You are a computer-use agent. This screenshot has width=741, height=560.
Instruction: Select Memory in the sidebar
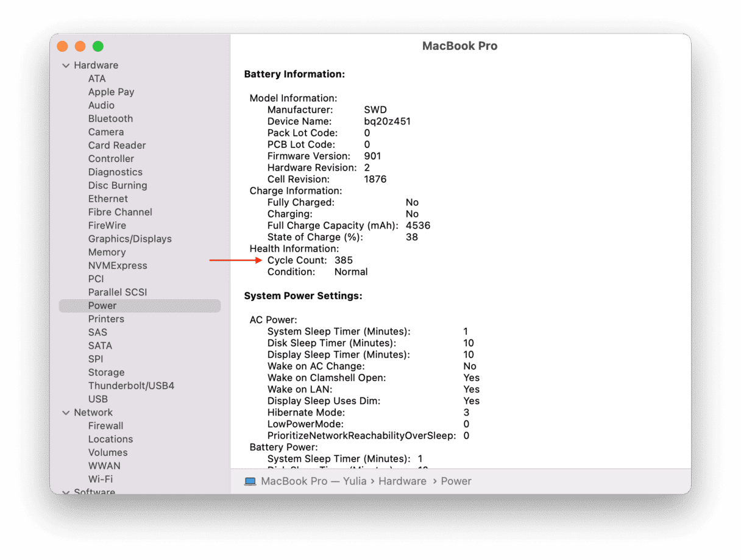[107, 253]
